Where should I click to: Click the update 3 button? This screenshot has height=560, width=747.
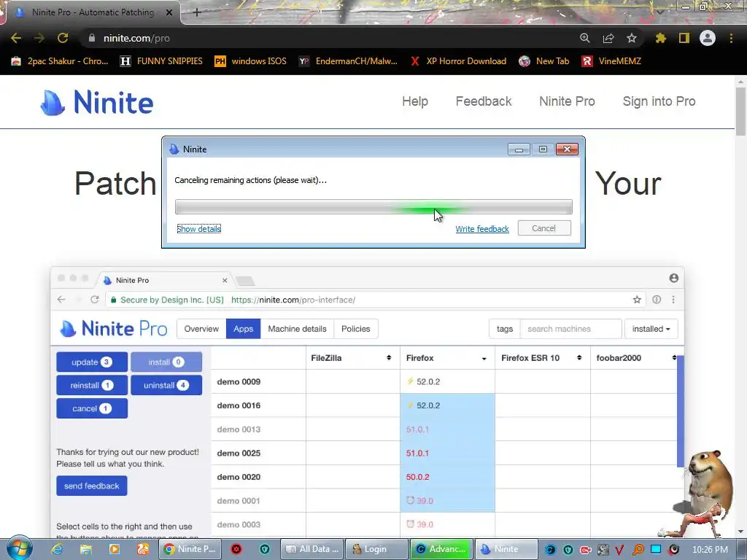pos(92,362)
